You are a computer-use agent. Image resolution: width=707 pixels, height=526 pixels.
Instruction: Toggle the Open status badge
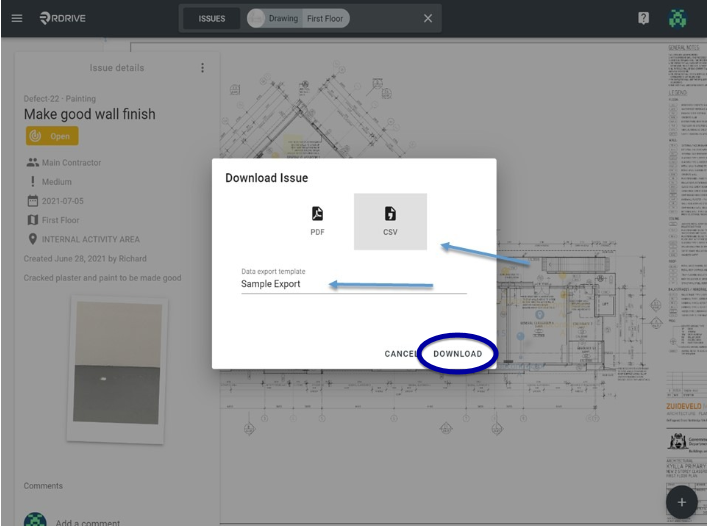click(52, 136)
